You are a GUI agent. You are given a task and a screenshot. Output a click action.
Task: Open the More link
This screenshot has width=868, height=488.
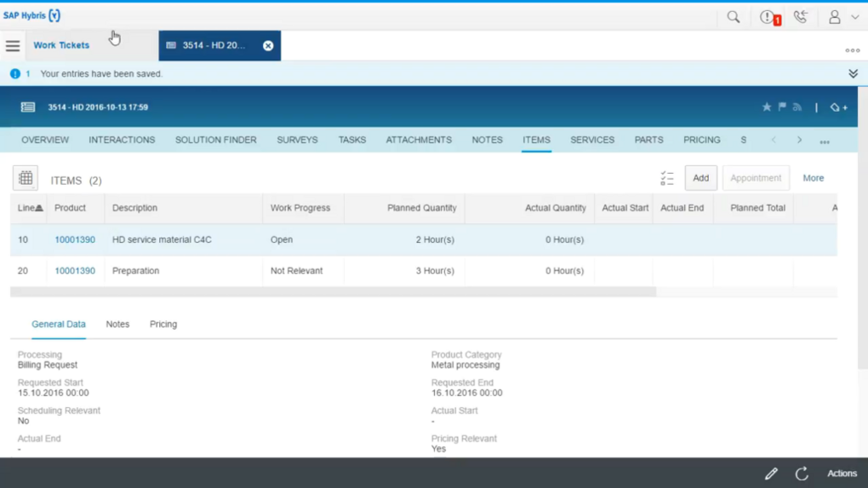tap(814, 178)
